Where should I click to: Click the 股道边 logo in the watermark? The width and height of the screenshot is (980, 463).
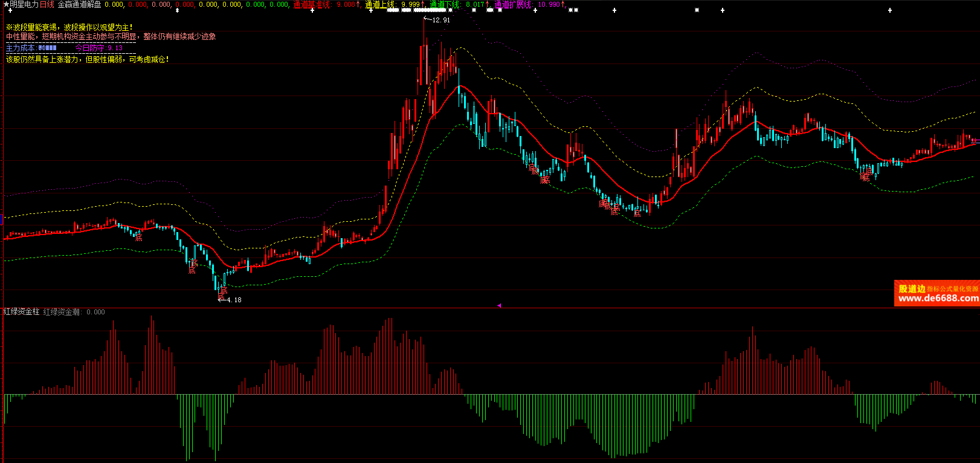(x=912, y=289)
